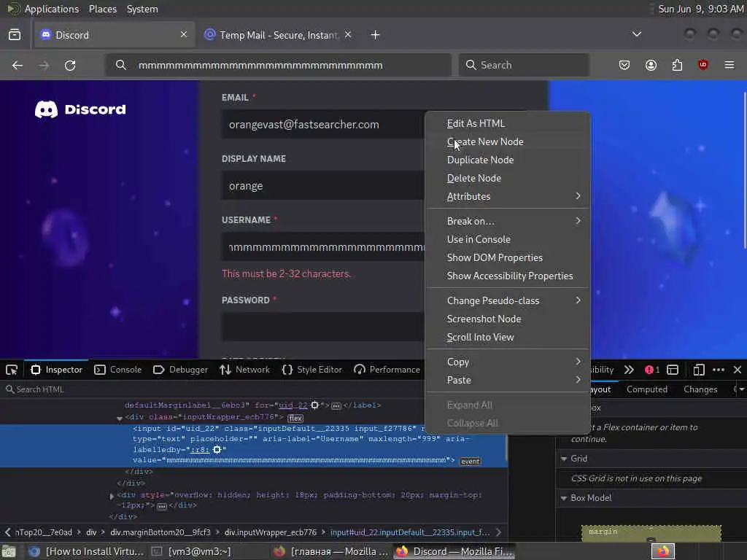Switch to the Temp Mail tab
This screenshot has height=560, width=747.
(279, 35)
